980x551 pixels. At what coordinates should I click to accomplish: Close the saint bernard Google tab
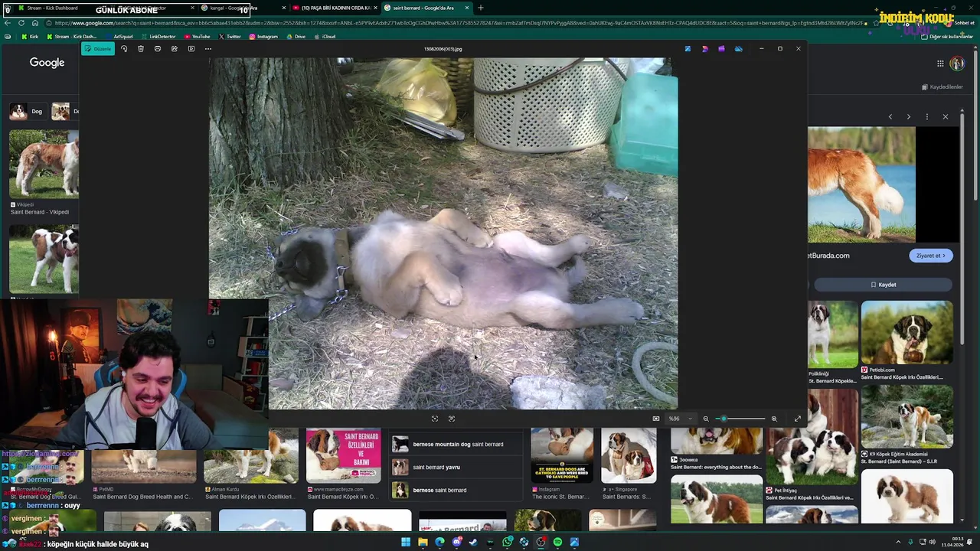467,8
